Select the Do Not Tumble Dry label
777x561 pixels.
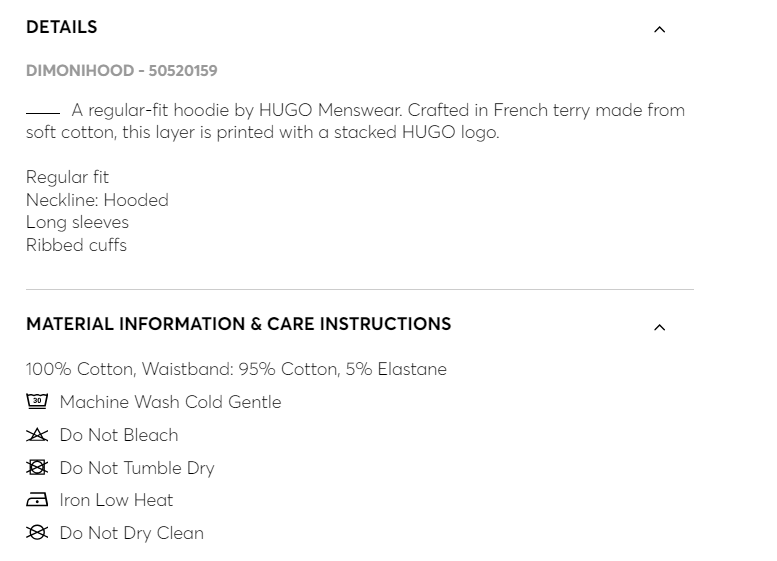pos(137,468)
